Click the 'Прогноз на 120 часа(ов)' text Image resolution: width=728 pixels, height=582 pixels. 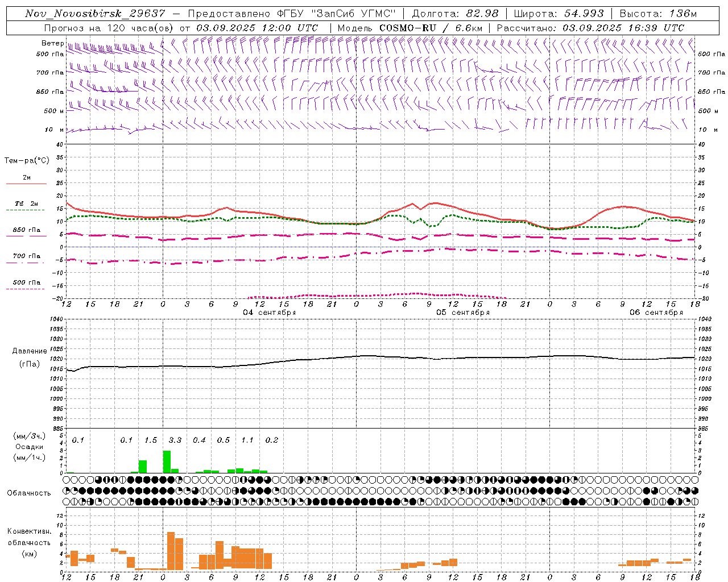pyautogui.click(x=109, y=28)
